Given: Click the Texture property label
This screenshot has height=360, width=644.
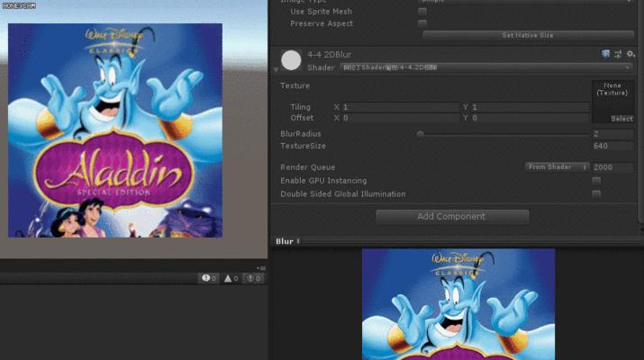Looking at the screenshot, I should click(295, 85).
